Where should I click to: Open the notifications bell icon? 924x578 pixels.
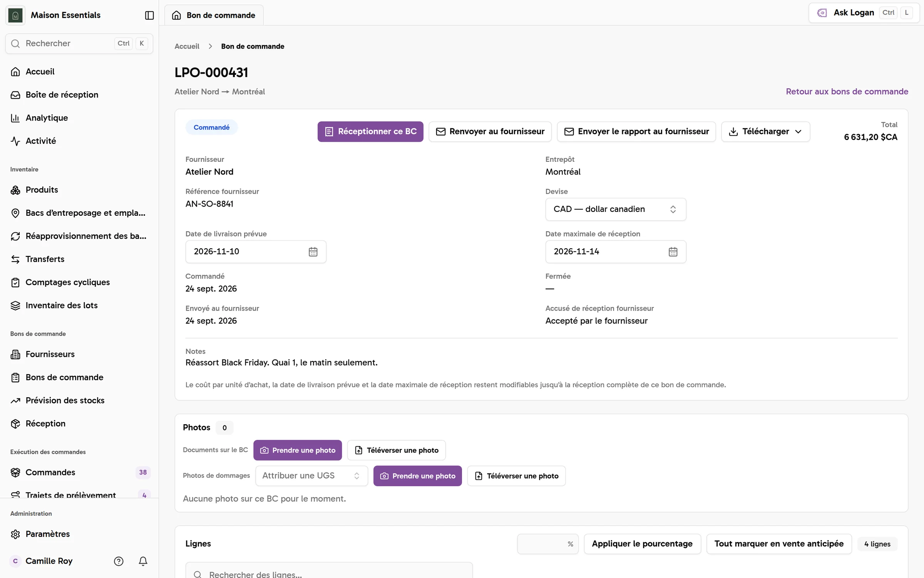[143, 561]
